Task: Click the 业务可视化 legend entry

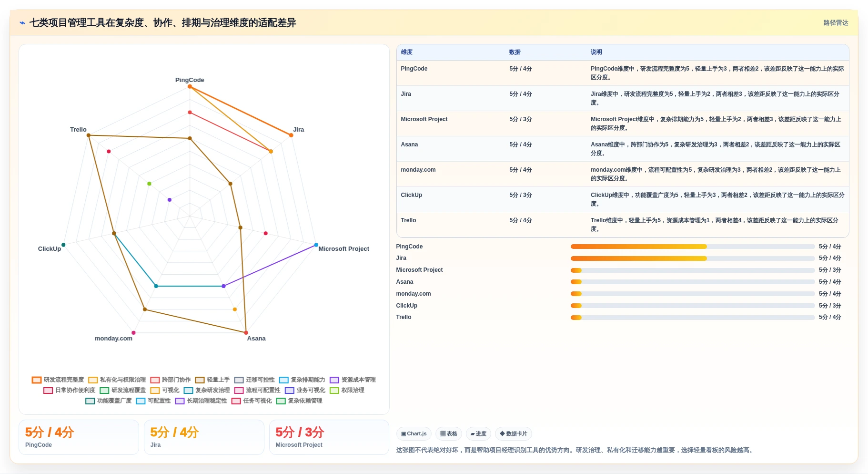Action: coord(305,391)
